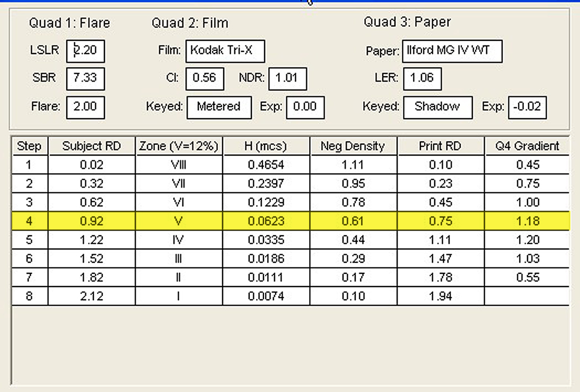Click the Flare value field

[85, 107]
